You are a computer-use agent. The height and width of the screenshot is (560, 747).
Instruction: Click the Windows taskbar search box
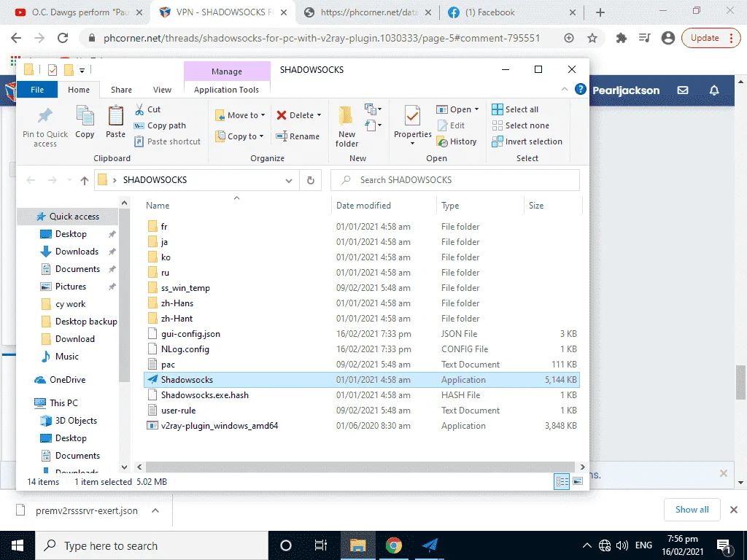pyautogui.click(x=152, y=545)
